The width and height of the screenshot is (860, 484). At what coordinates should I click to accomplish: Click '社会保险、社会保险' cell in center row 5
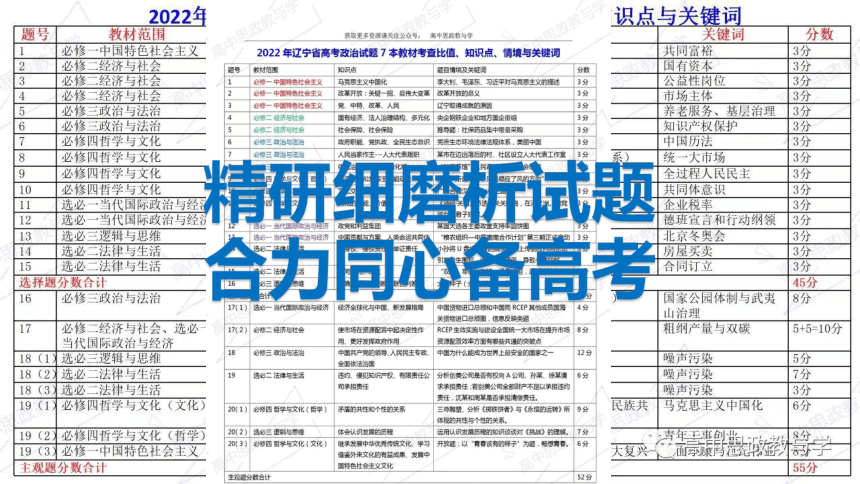pyautogui.click(x=365, y=130)
